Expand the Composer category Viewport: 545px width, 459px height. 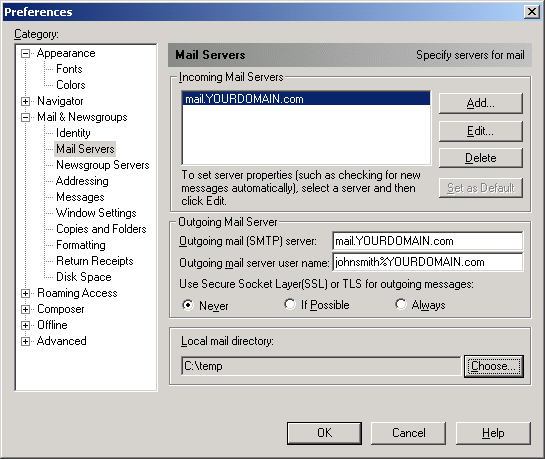pos(25,310)
